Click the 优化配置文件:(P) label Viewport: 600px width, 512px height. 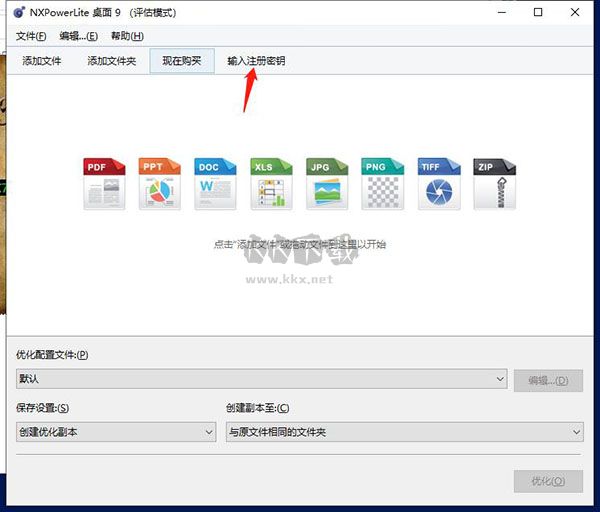tap(52, 355)
